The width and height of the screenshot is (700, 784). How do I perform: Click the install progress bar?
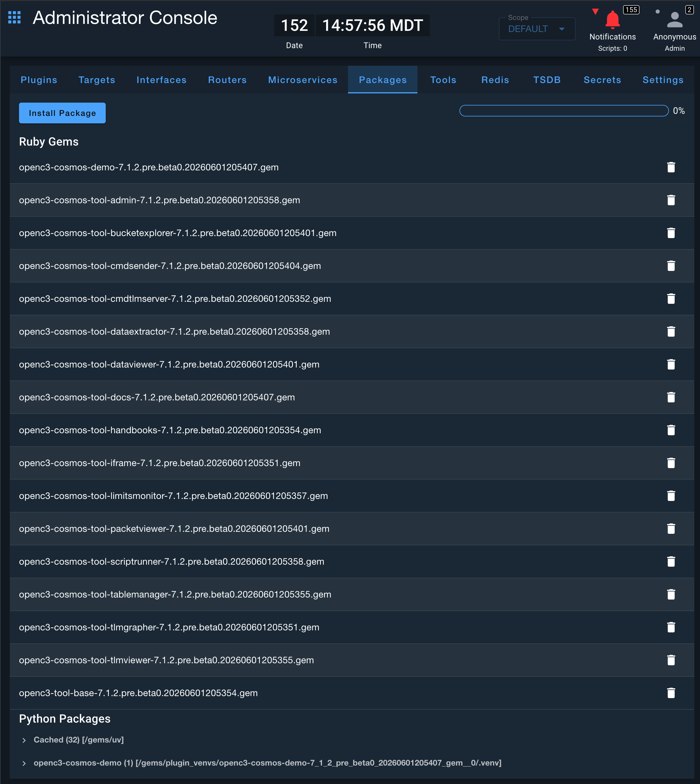[564, 111]
